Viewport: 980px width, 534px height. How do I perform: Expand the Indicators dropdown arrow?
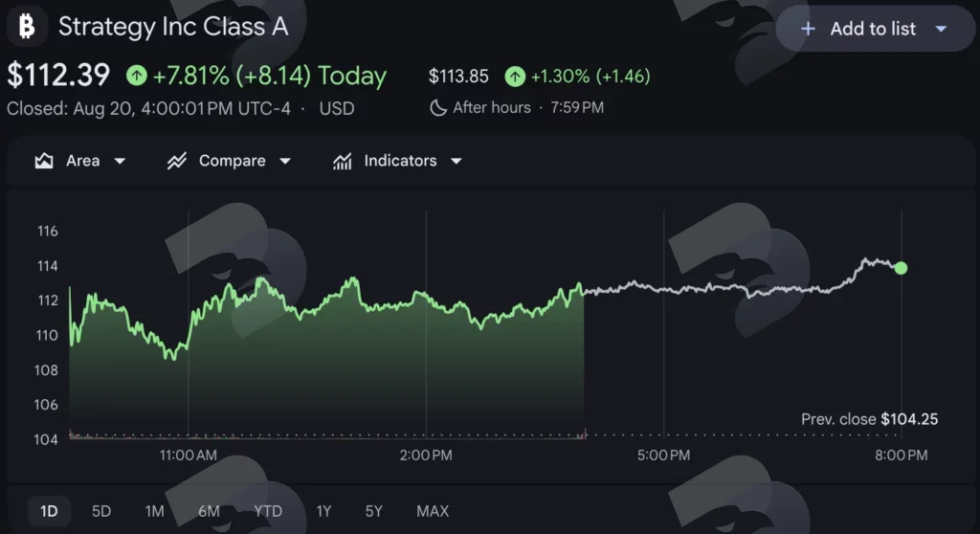[x=457, y=162]
